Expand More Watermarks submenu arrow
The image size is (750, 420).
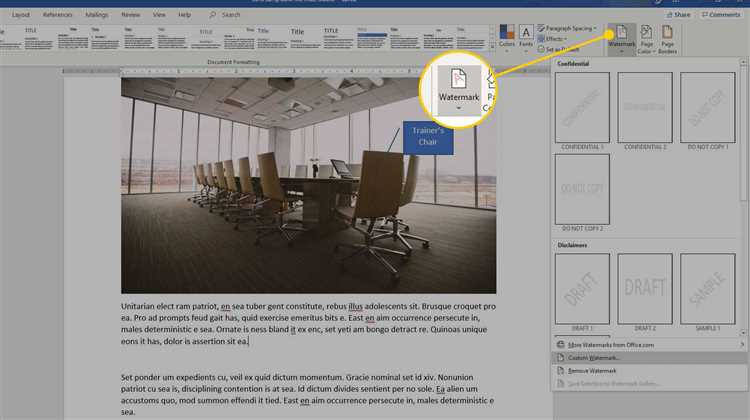click(x=742, y=344)
